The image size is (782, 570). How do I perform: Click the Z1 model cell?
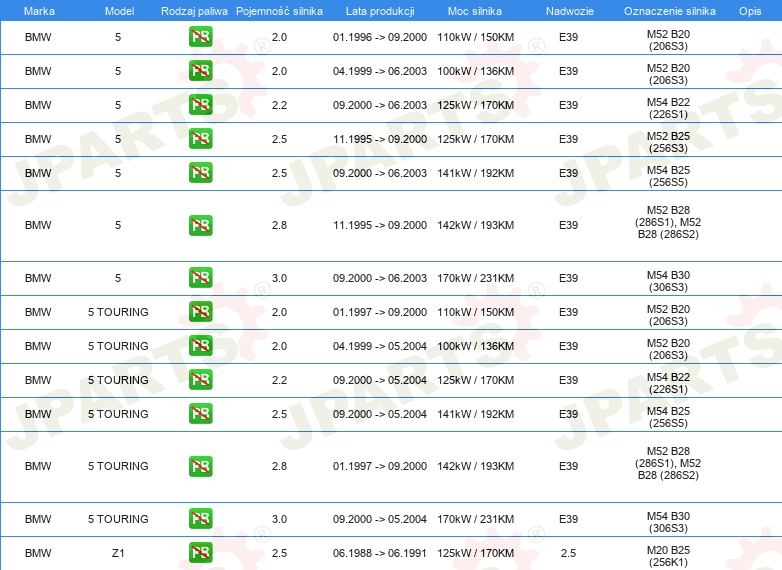pyautogui.click(x=118, y=553)
